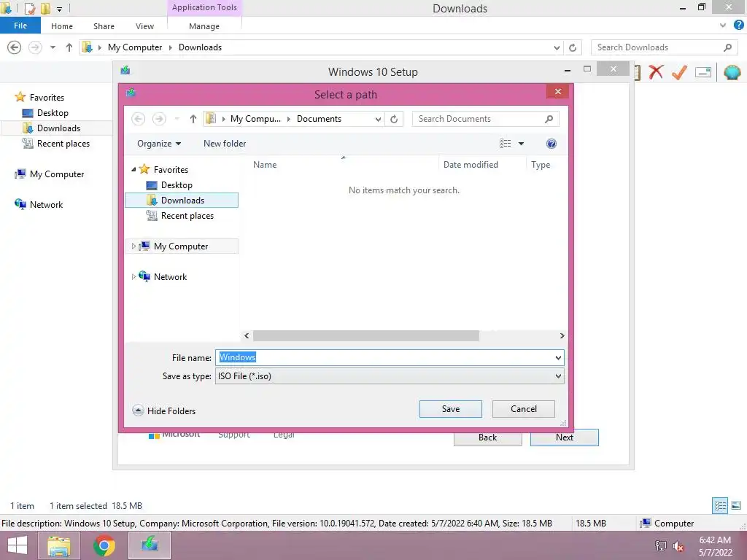Viewport: 747px width, 560px height.
Task: Click Forward arrow in Select a path dialog
Action: click(159, 119)
